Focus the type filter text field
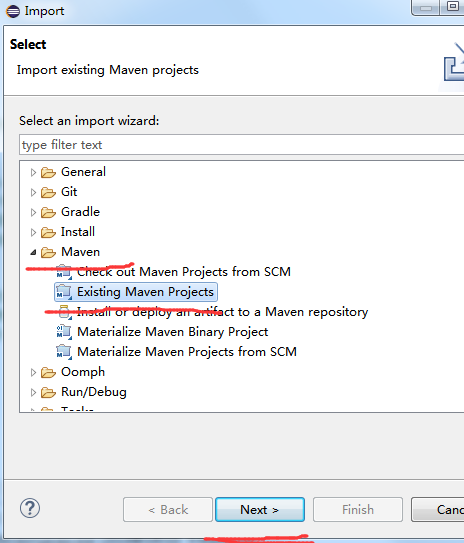Viewport: 464px width, 543px height. tap(242, 145)
